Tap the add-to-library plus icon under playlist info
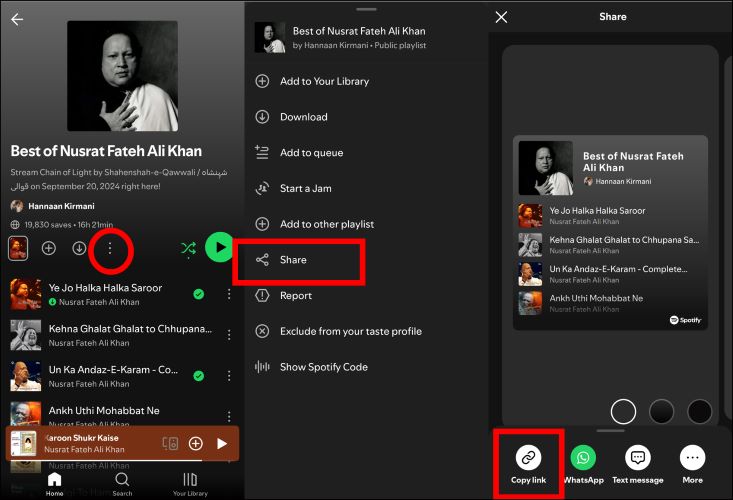 point(49,248)
